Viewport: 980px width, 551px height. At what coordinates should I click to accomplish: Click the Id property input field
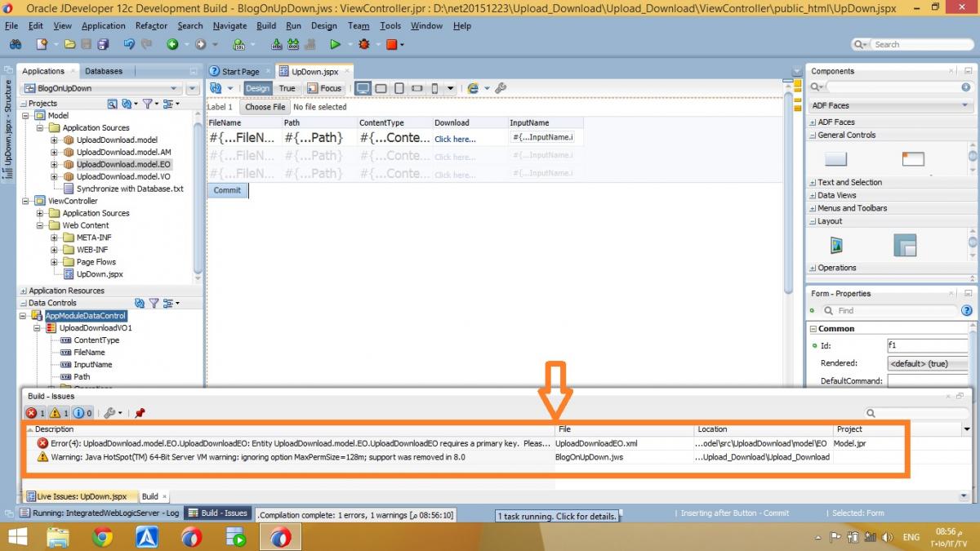pyautogui.click(x=927, y=345)
